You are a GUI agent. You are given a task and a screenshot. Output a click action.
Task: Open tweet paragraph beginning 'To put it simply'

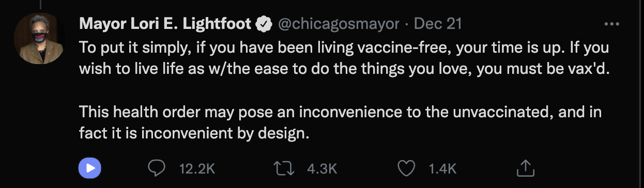tap(345, 59)
